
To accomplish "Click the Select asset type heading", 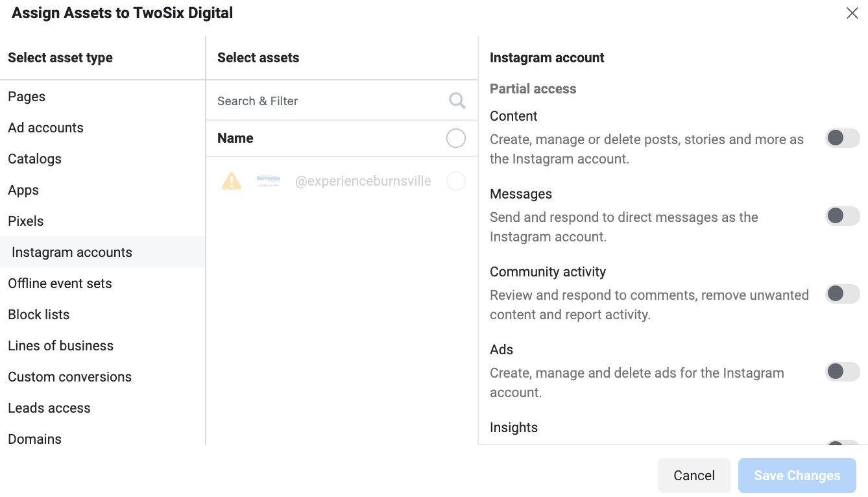I will pyautogui.click(x=60, y=58).
